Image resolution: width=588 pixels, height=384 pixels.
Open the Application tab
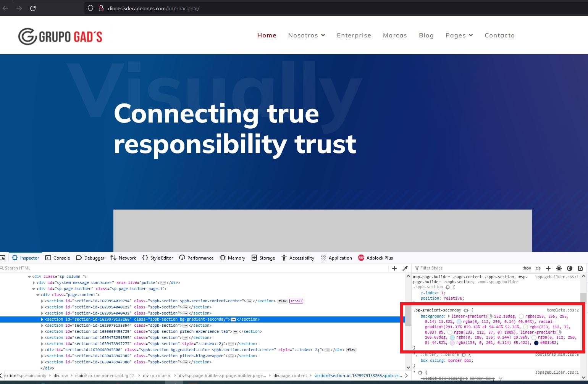[336, 258]
